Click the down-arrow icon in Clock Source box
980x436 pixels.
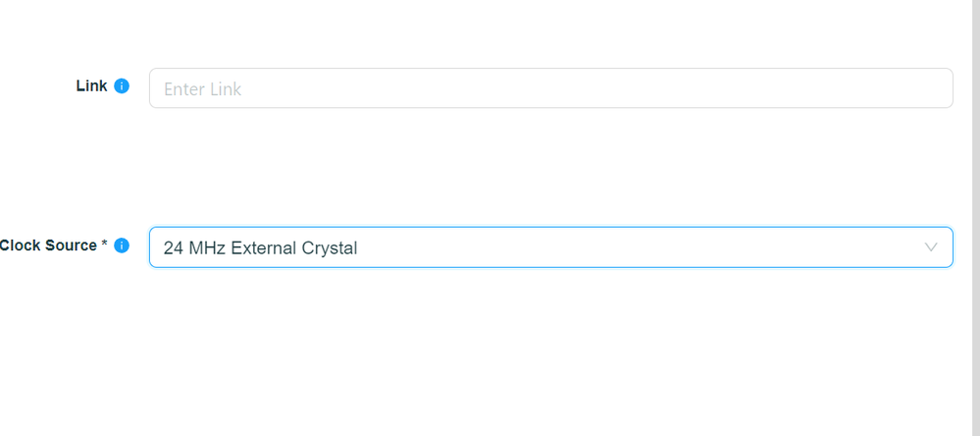tap(931, 247)
